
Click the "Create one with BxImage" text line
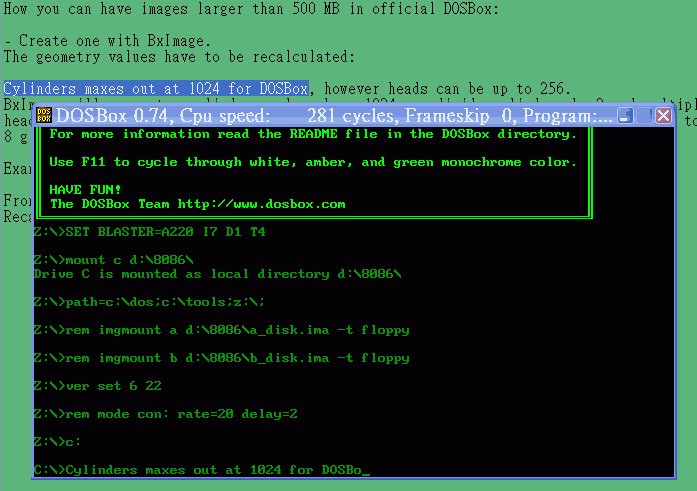[x=107, y=41]
